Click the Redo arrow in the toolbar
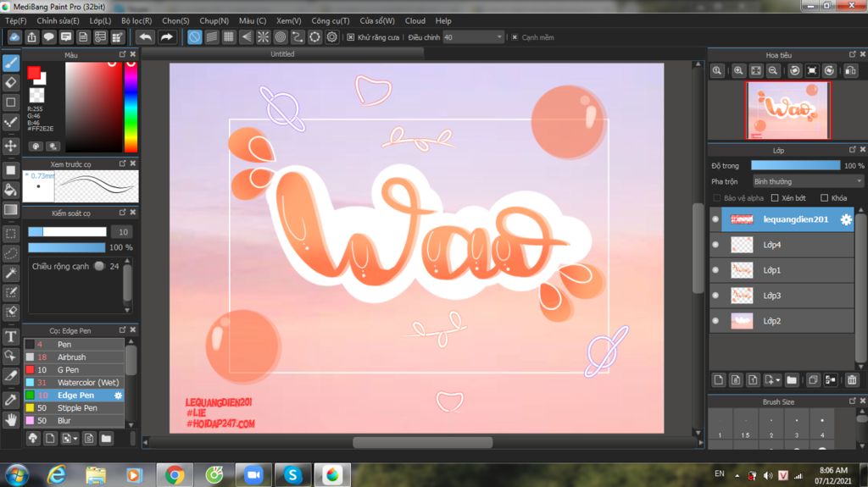 tap(166, 37)
